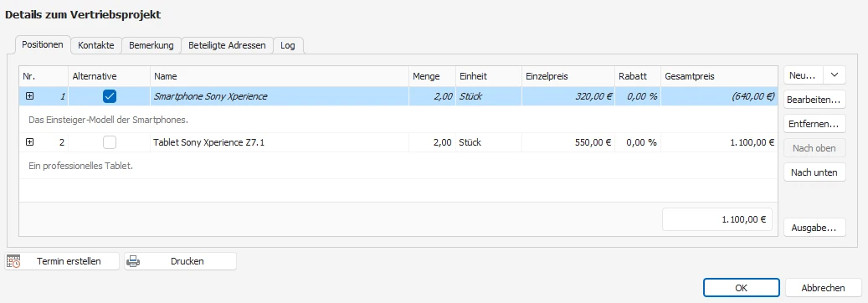Click the Gesamtpreis column header
This screenshot has height=303, width=868.
tap(719, 76)
